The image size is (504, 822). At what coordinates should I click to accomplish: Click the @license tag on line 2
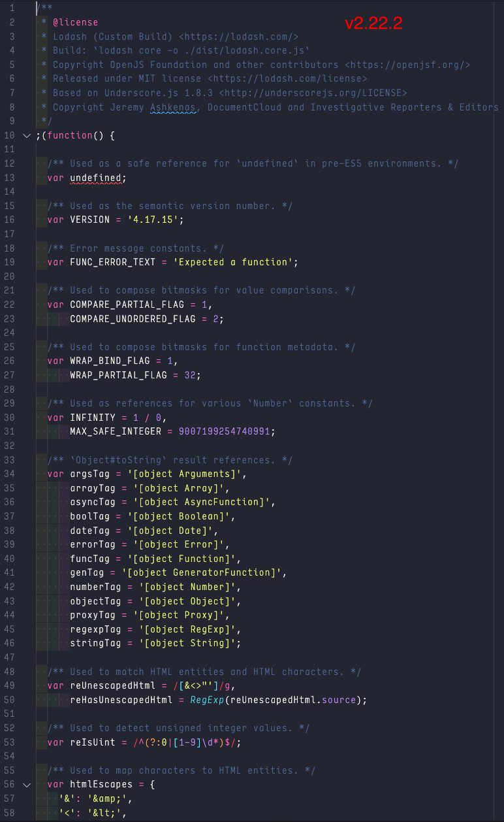tap(75, 23)
